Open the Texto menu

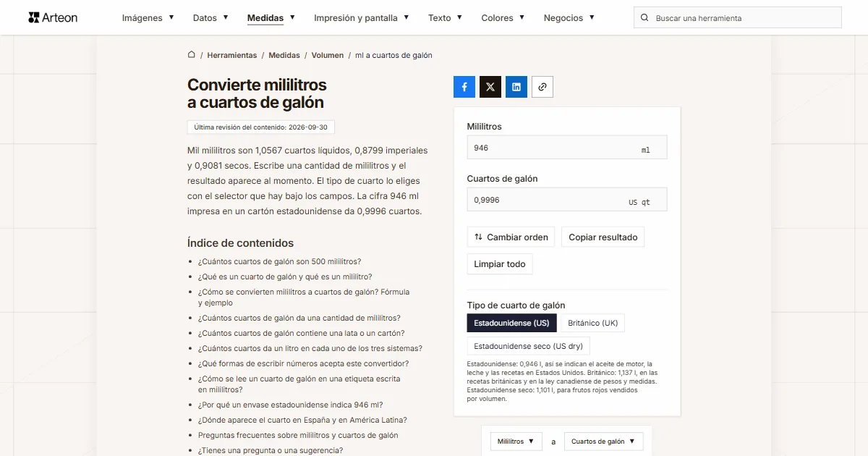pyautogui.click(x=446, y=18)
